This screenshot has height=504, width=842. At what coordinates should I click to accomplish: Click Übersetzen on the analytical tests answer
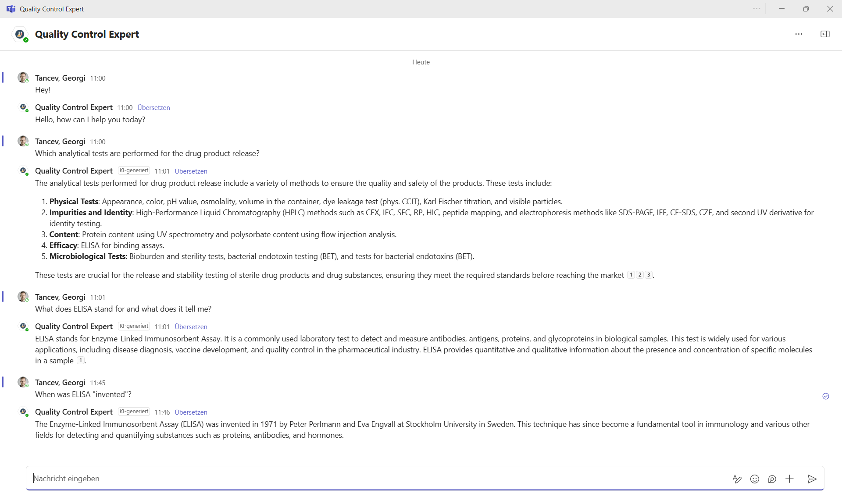[x=191, y=171]
